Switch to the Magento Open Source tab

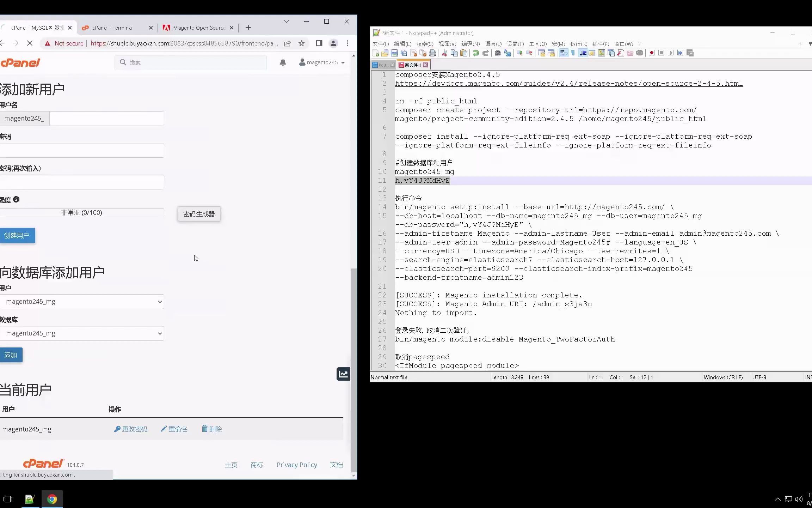point(197,28)
